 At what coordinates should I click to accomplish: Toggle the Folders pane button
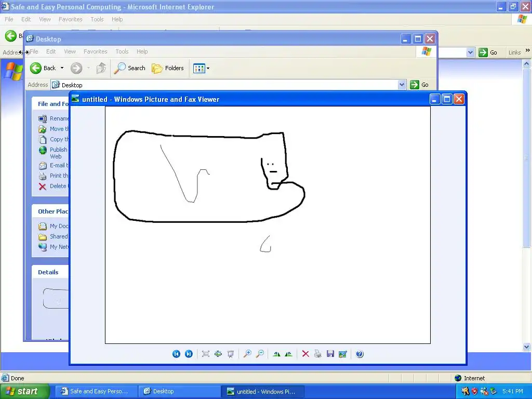click(x=168, y=68)
